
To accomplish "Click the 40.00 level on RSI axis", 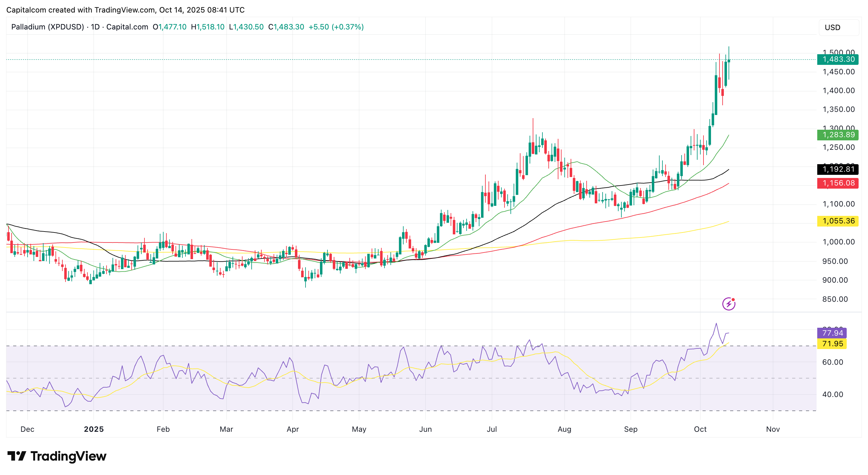I will (832, 394).
